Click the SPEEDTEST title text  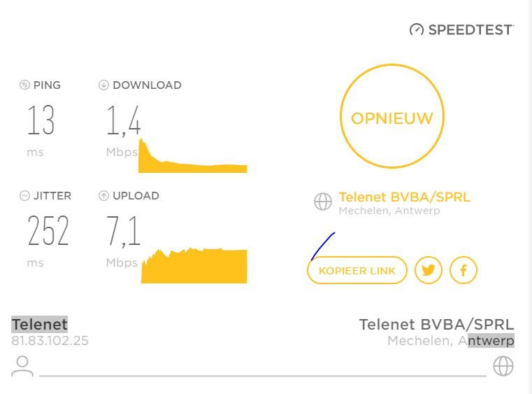pyautogui.click(x=470, y=30)
